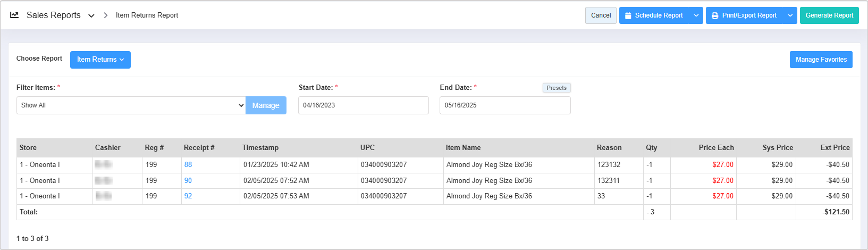Click the Sales Reports chart icon

pyautogui.click(x=14, y=15)
